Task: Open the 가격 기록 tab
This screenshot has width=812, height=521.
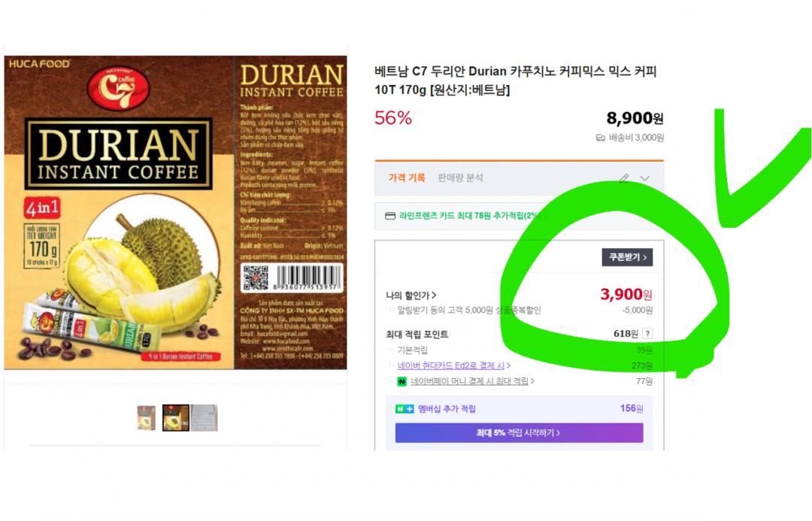Action: 407,177
